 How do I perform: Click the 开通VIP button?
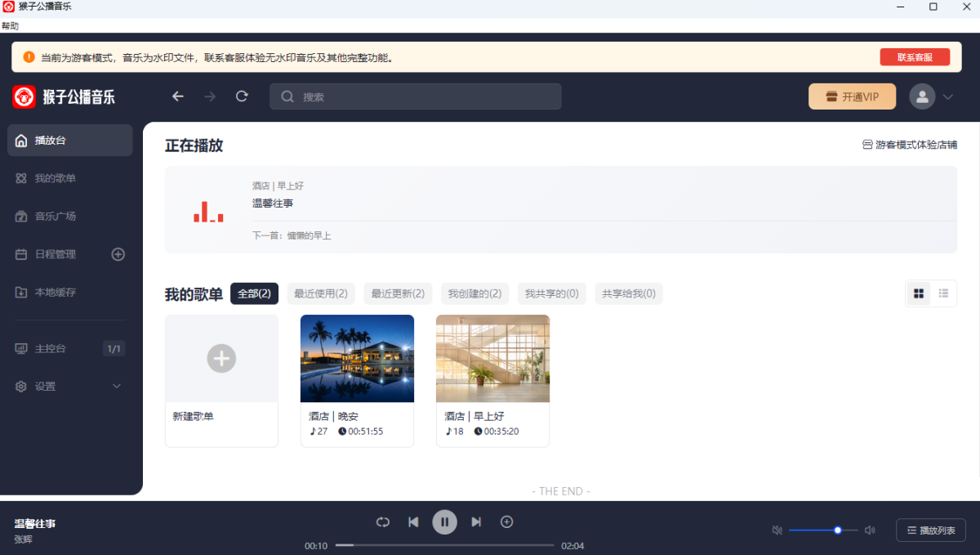coord(852,96)
